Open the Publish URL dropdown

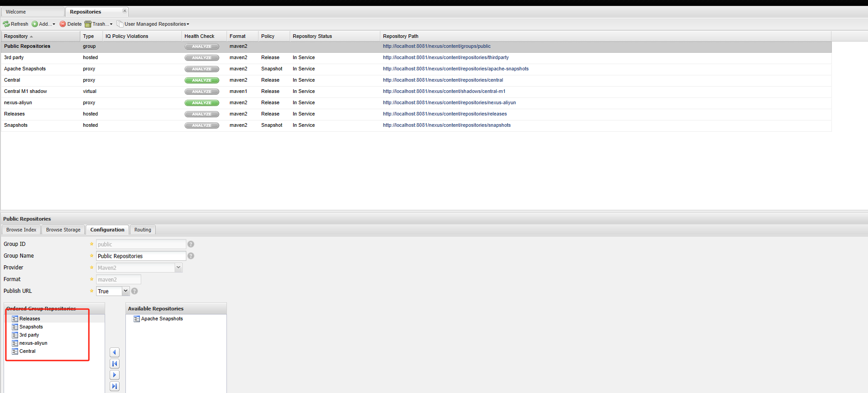tap(125, 291)
